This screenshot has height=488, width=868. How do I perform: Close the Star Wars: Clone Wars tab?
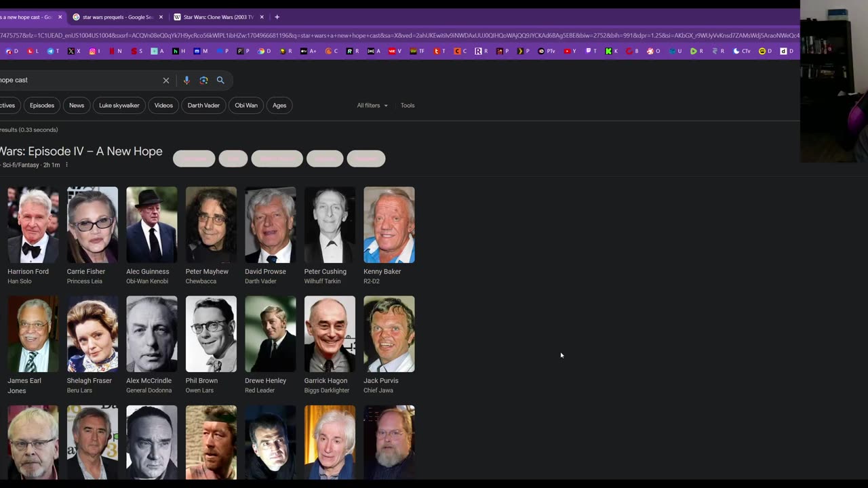coord(262,17)
